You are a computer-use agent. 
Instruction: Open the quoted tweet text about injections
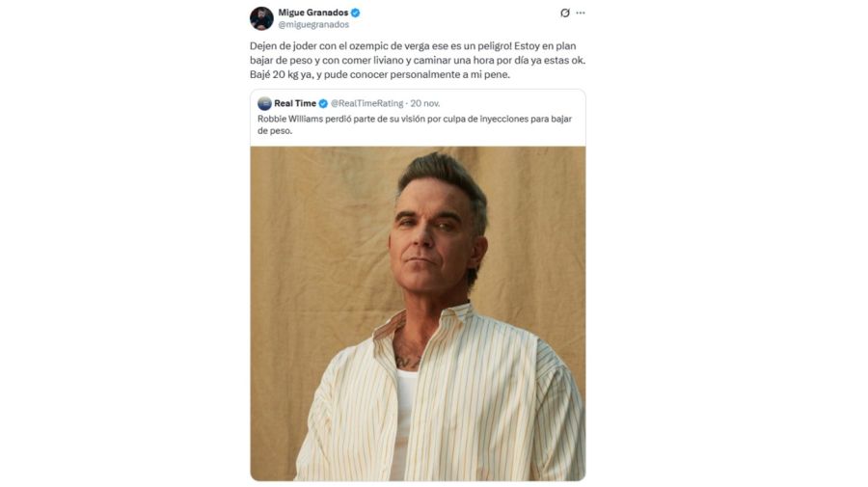click(415, 124)
